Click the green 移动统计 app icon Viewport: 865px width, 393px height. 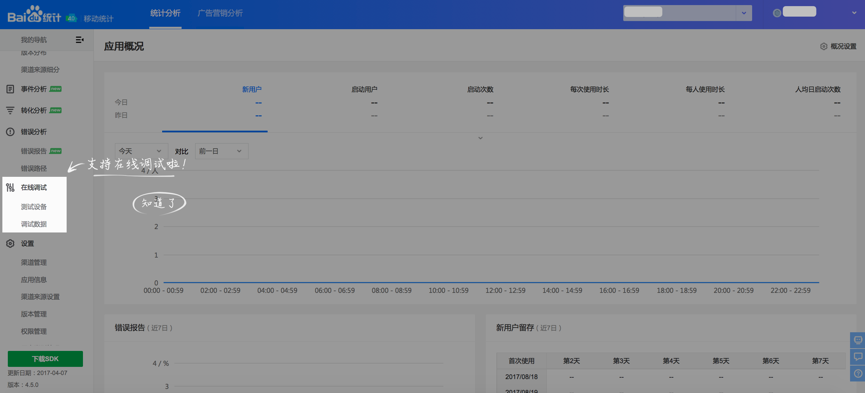[72, 18]
